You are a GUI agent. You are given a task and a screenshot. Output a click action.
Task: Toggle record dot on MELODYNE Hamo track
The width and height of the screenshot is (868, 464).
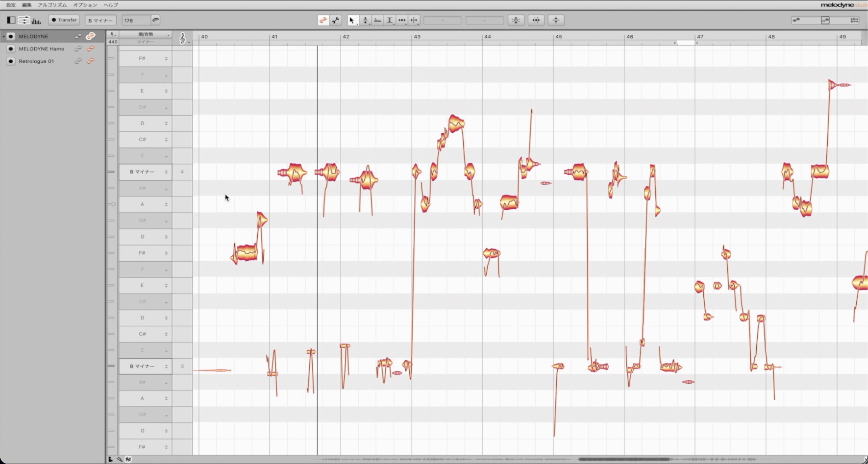10,49
